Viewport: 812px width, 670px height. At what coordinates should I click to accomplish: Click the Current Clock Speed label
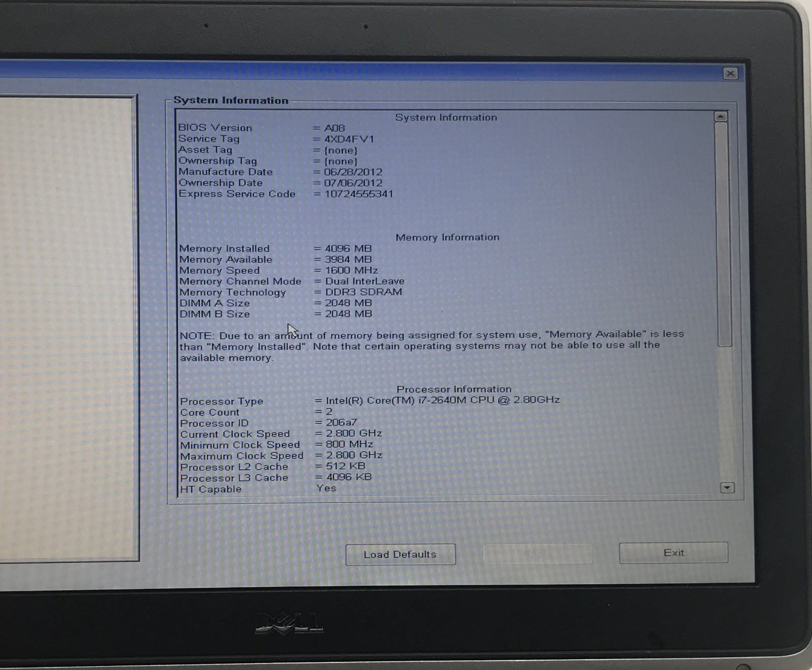(235, 434)
